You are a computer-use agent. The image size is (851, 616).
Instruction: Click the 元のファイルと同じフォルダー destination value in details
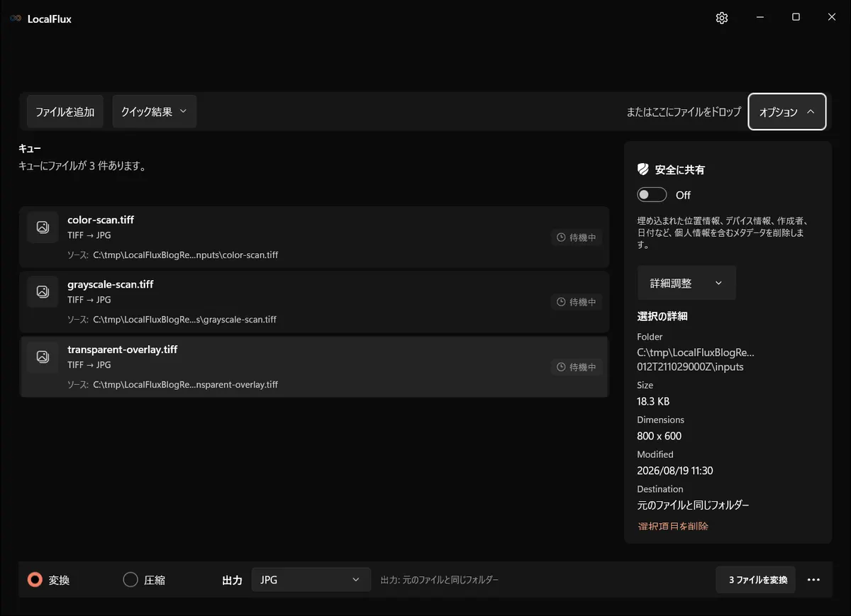[x=694, y=505]
